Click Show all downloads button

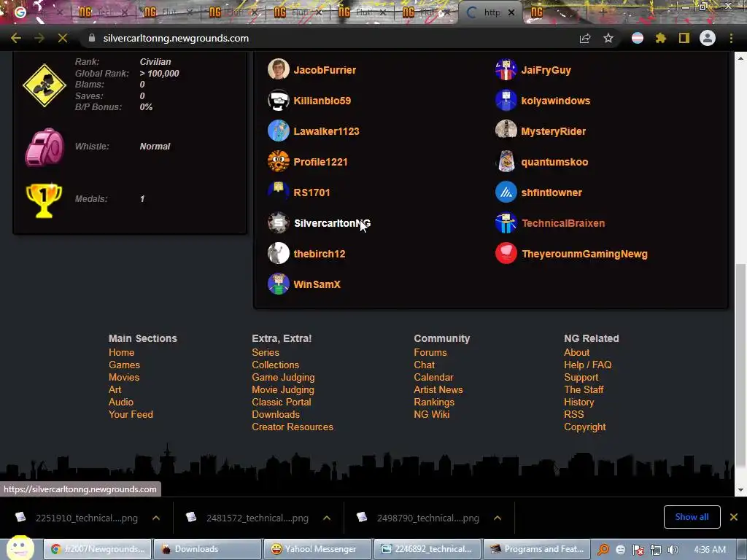coord(692,517)
